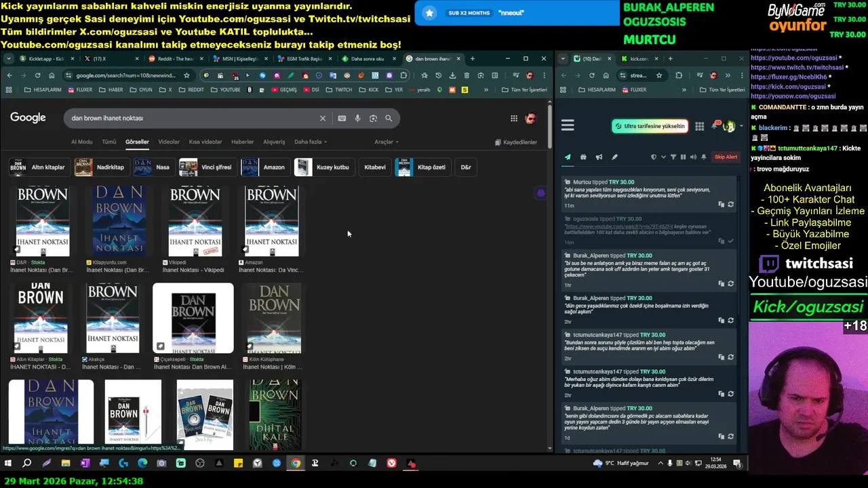This screenshot has height=488, width=868.
Task: Open a new tab in the left Chrome window
Action: pyautogui.click(x=472, y=58)
